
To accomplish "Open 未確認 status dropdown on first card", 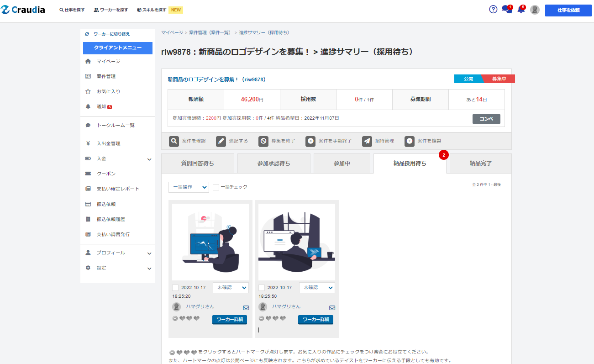I will coord(231,288).
